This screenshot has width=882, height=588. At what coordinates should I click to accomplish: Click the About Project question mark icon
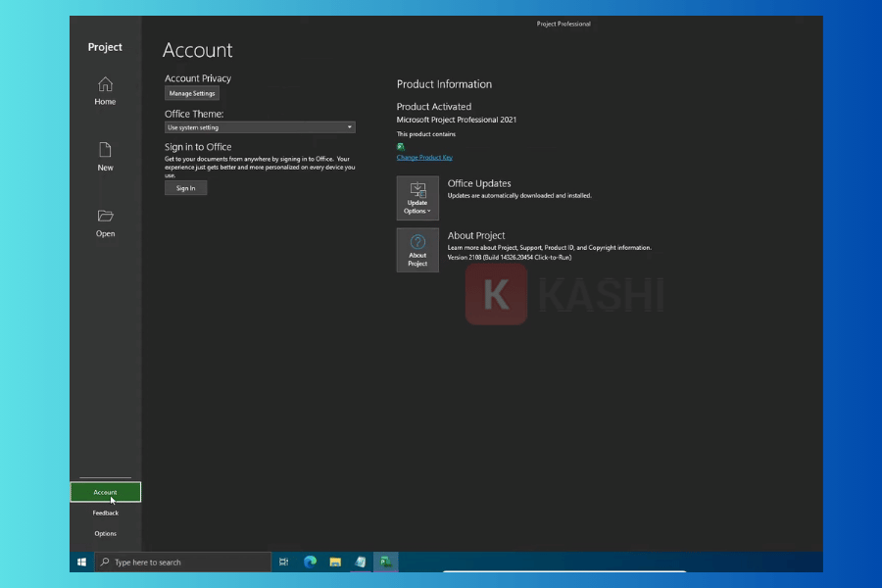tap(417, 243)
